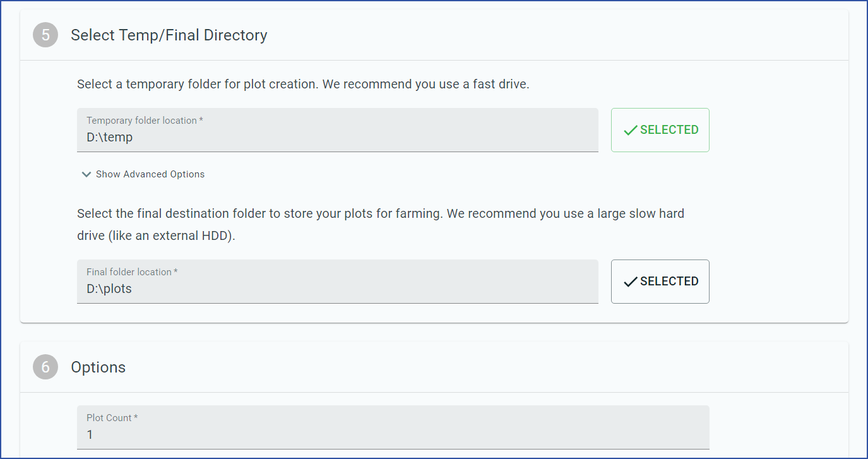The height and width of the screenshot is (459, 868).
Task: Click into the Plot Count field
Action: (x=393, y=427)
